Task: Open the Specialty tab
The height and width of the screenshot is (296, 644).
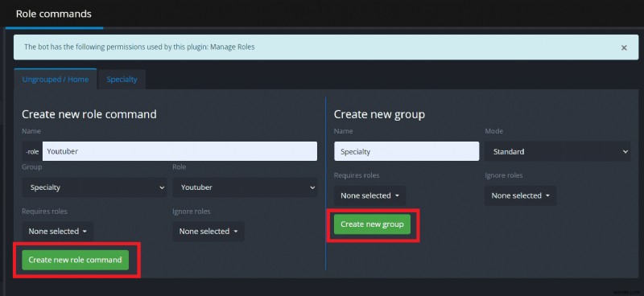Action: [x=122, y=80]
